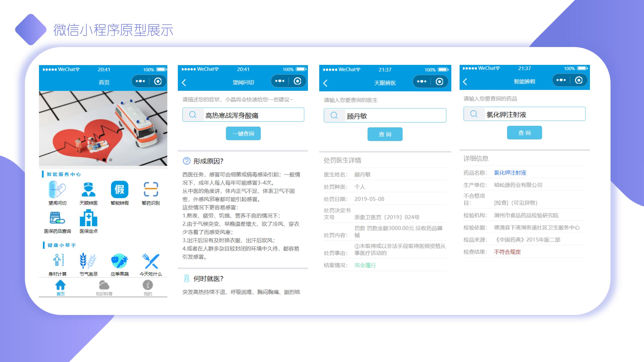Select the last banner carousel dot
Image resolution: width=644 pixels, height=362 pixels.
(x=111, y=160)
